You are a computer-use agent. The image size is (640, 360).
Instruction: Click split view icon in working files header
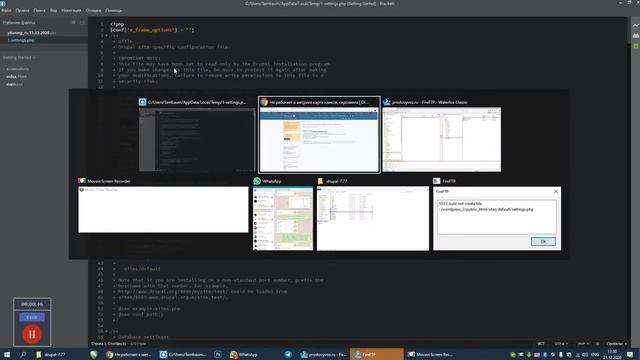pos(82,22)
